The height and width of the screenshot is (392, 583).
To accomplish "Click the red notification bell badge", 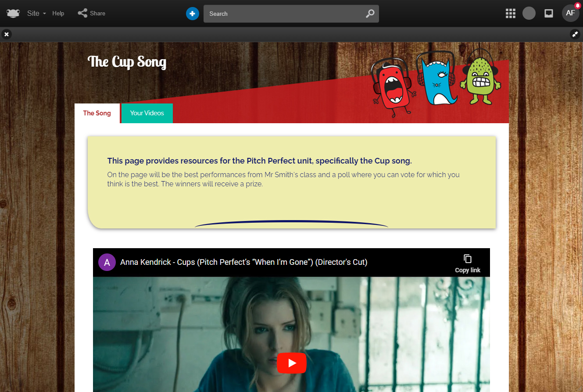I will pos(577,5).
